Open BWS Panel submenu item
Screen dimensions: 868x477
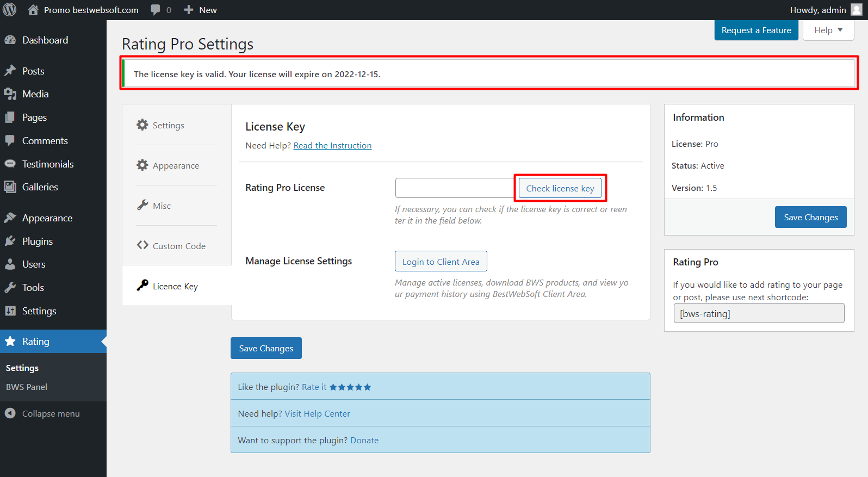click(x=27, y=387)
